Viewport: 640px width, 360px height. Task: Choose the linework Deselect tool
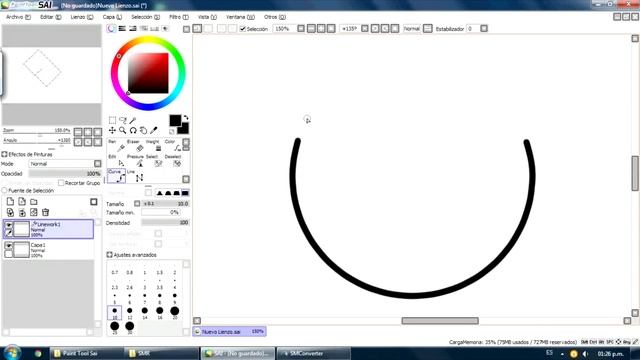tap(173, 161)
